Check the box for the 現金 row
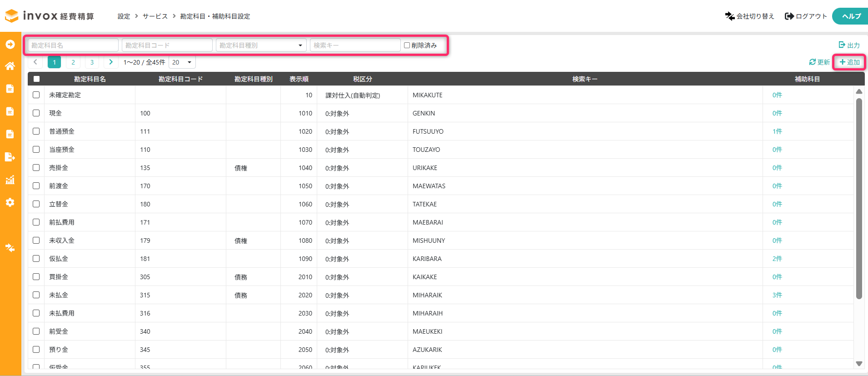Screen dimensions: 868x376 coord(36,113)
